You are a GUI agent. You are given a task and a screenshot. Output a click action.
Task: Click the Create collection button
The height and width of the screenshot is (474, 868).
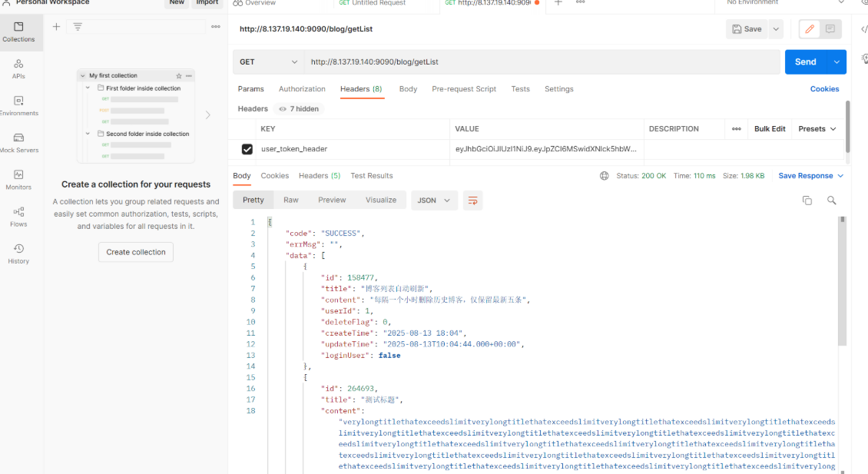(136, 252)
